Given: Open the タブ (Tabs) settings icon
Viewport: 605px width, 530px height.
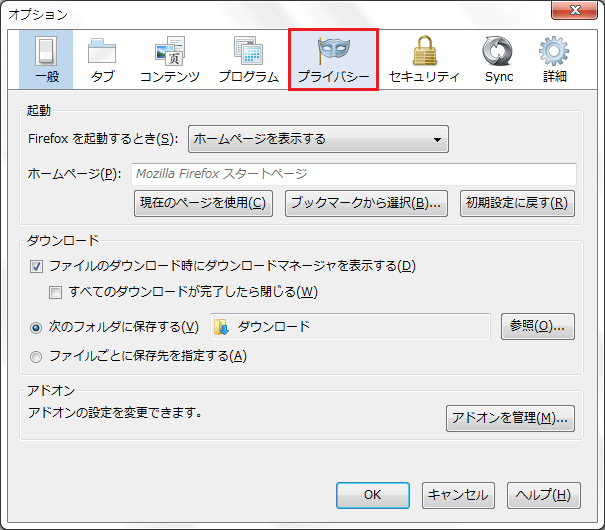Looking at the screenshot, I should tap(102, 51).
